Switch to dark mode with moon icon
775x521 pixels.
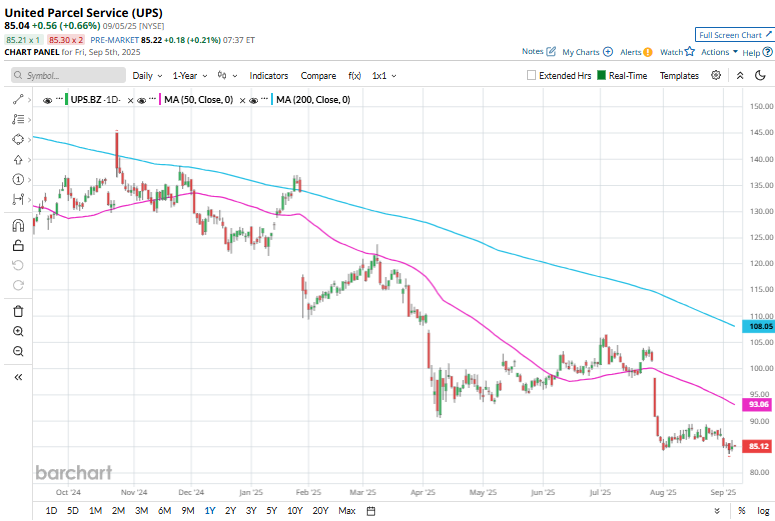point(760,75)
